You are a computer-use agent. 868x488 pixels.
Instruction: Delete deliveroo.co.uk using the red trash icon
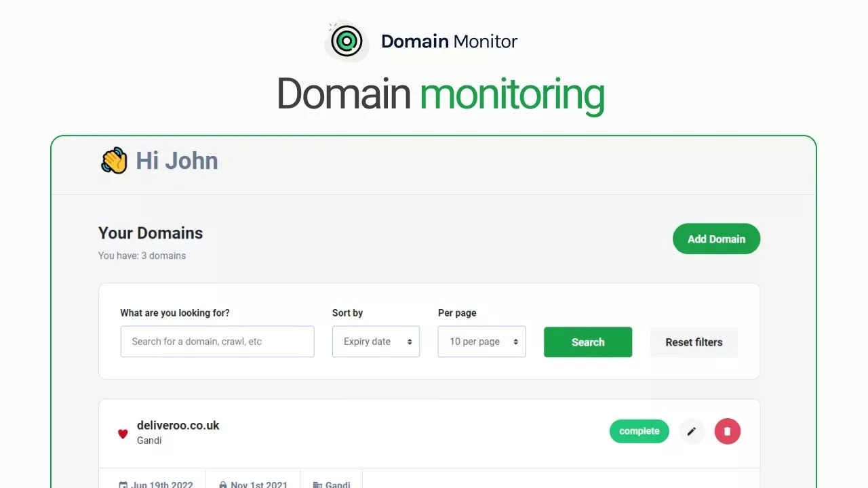(x=727, y=431)
